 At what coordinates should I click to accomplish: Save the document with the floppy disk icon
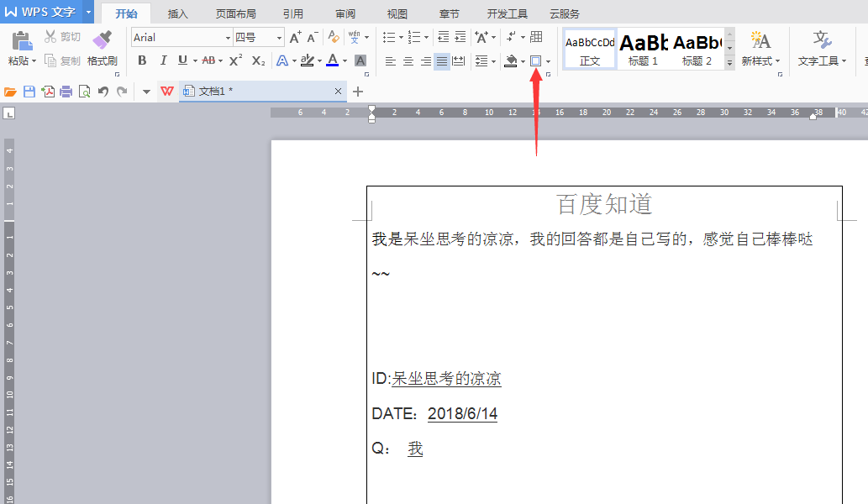[29, 92]
